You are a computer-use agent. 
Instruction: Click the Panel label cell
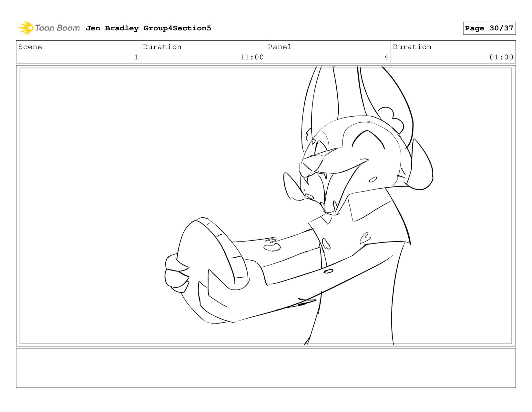point(328,52)
